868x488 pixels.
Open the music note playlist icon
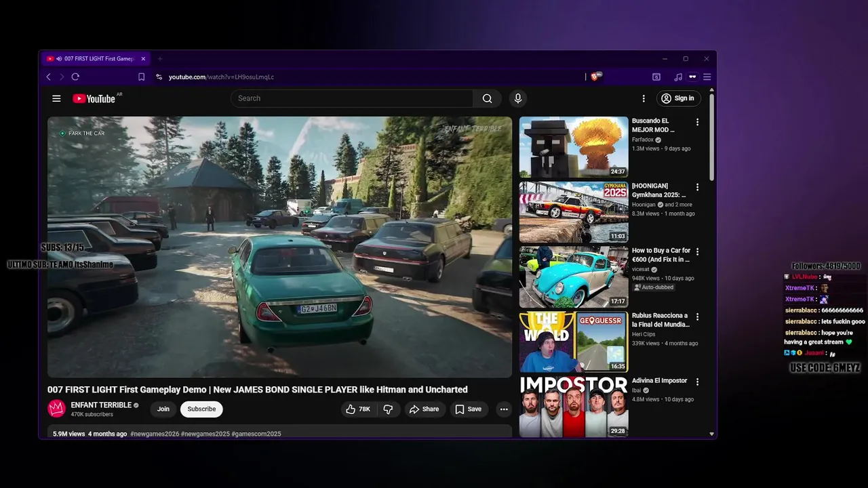click(678, 77)
